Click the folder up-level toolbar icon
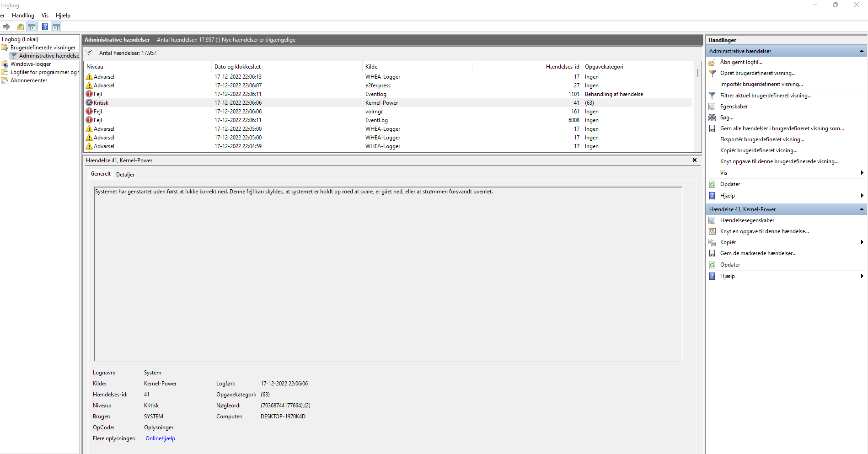Screen dimensions: 868x454 click(21, 27)
